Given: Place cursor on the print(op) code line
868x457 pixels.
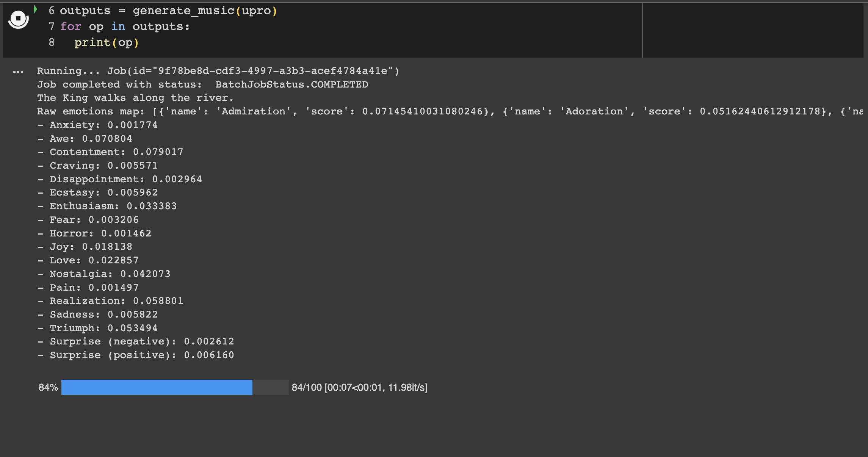Looking at the screenshot, I should point(107,42).
